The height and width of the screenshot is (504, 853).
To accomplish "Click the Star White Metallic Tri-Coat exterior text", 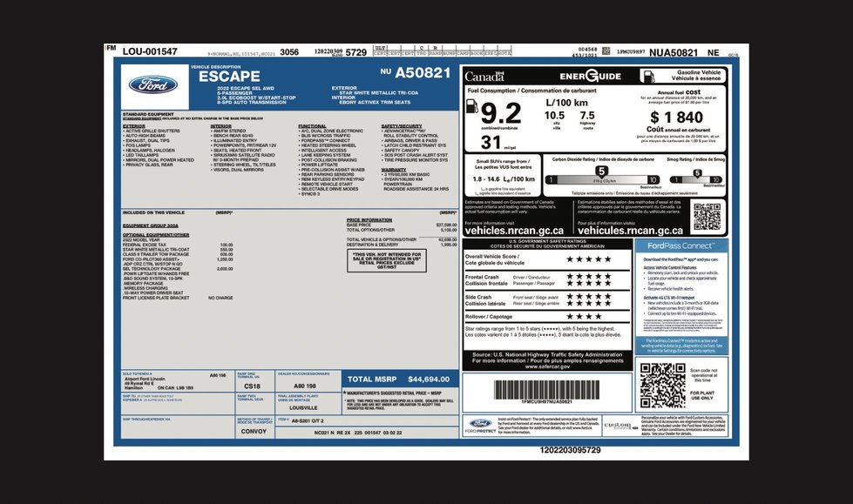I will (x=379, y=92).
